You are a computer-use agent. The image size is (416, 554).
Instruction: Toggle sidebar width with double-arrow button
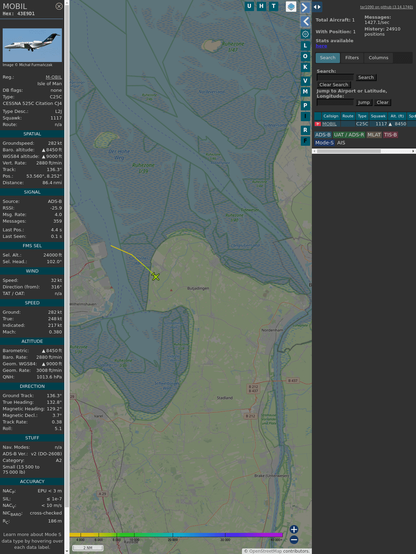tap(317, 7)
